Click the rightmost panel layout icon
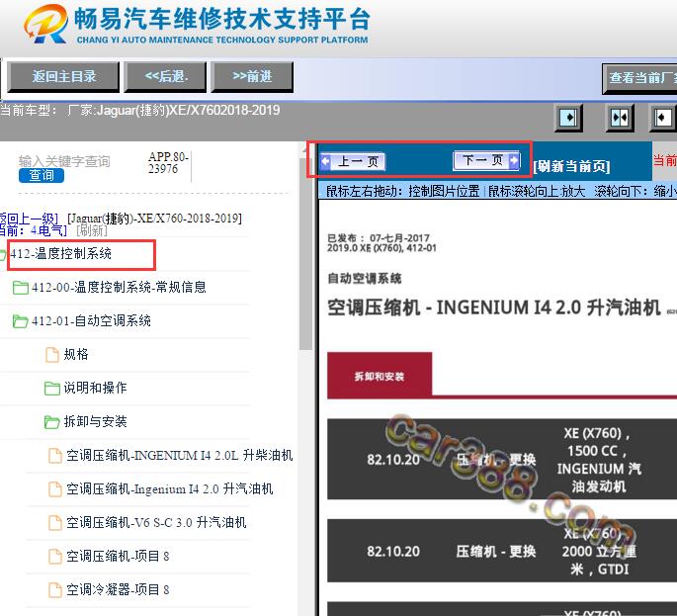This screenshot has height=616, width=677. [x=663, y=118]
